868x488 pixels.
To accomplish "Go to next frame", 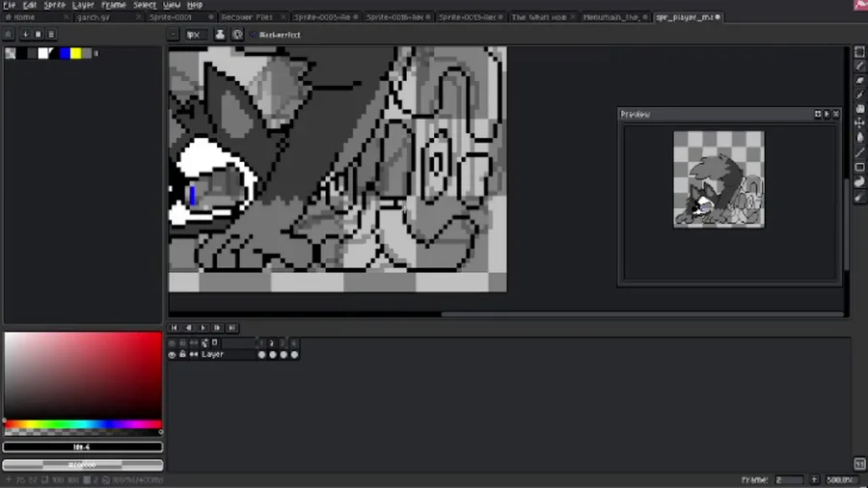I will click(x=217, y=328).
